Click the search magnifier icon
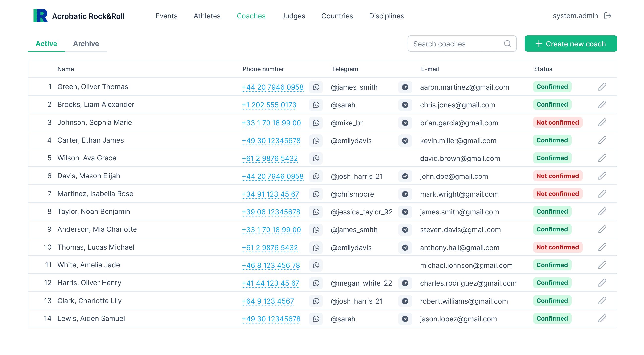Image resolution: width=644 pixels, height=355 pixels. pyautogui.click(x=507, y=44)
